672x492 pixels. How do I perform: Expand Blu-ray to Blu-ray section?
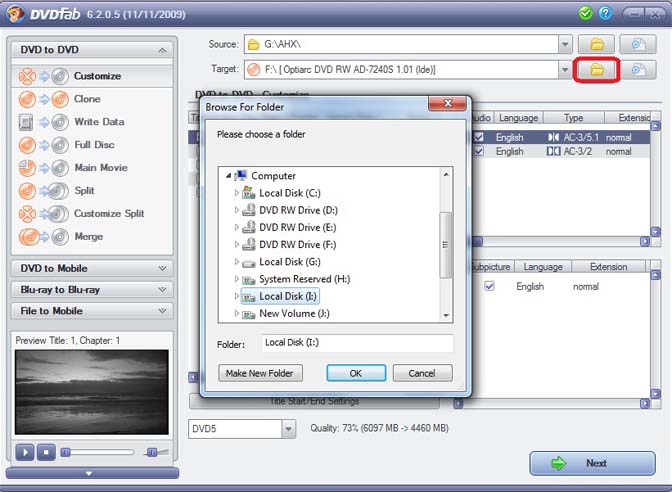point(92,290)
